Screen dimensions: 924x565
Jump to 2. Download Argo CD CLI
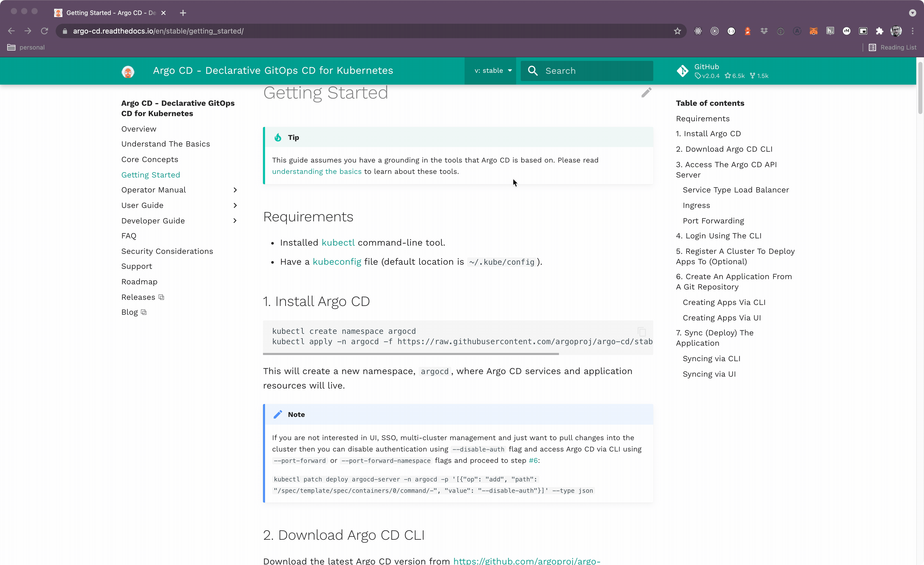point(724,149)
